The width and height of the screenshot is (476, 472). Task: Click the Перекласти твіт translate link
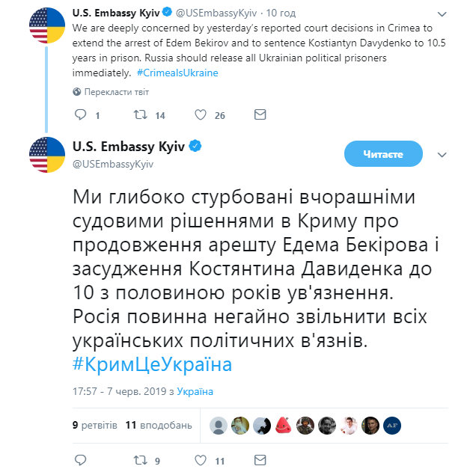coord(115,92)
